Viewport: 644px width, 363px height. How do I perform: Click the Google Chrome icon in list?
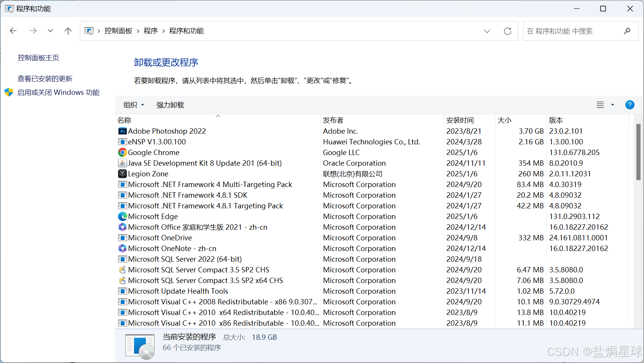click(122, 153)
